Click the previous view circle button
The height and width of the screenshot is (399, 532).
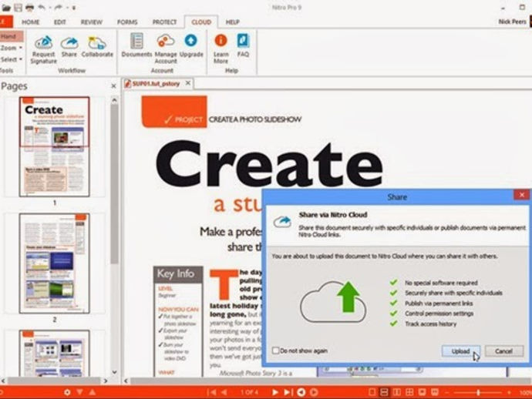[301, 392]
